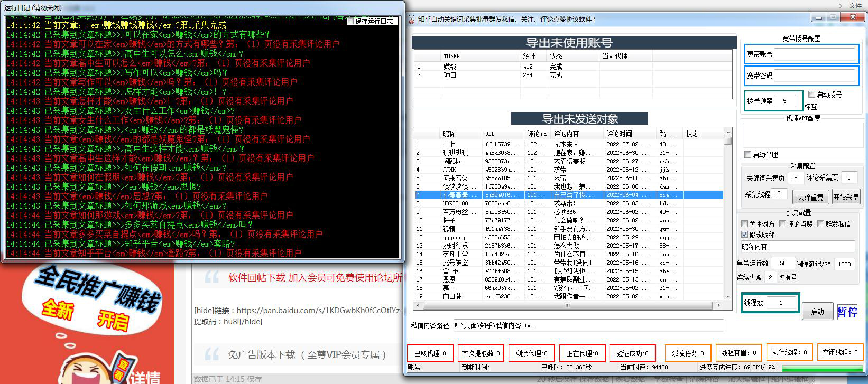Click the TOKEN column header

pos(452,56)
